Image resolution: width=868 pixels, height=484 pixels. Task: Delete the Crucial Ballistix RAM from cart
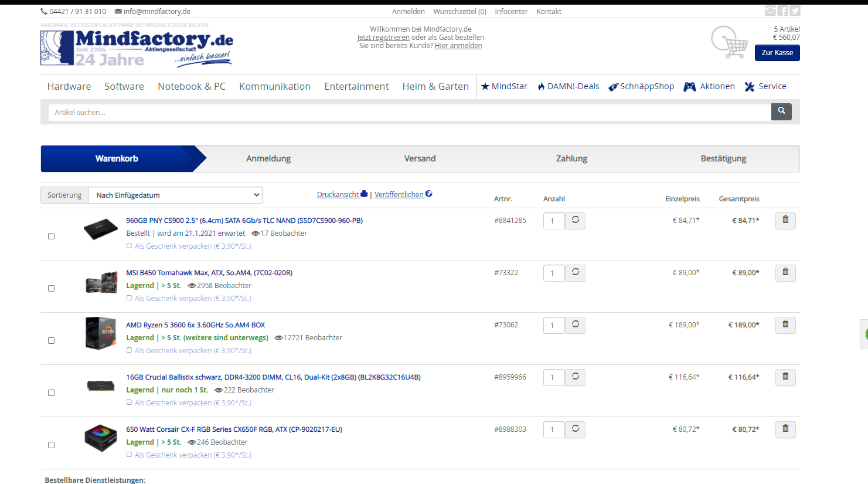(x=785, y=377)
